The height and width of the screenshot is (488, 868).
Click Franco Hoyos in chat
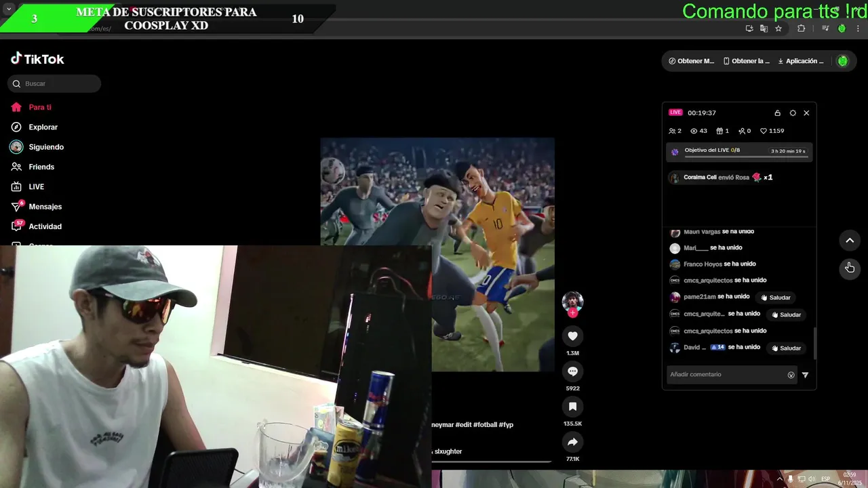703,264
